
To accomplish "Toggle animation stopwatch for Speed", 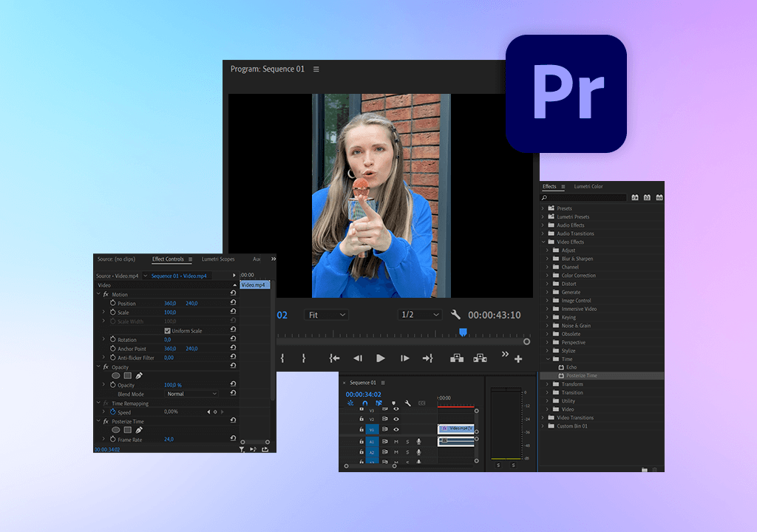I will 113,412.
